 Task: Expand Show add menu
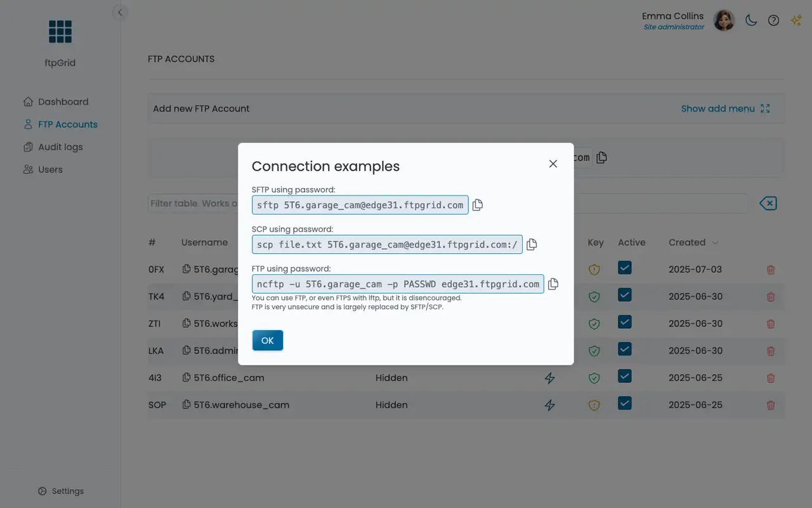tap(725, 109)
